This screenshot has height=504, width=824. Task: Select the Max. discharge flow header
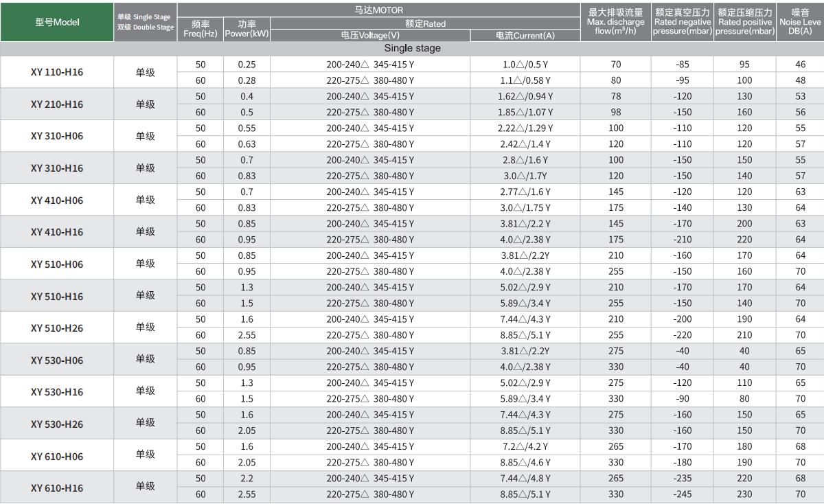(616, 22)
